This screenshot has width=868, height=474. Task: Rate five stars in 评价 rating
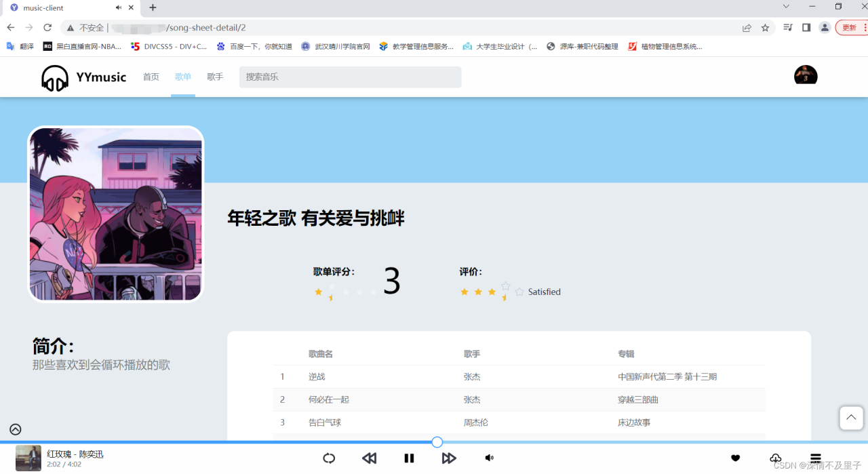click(519, 292)
